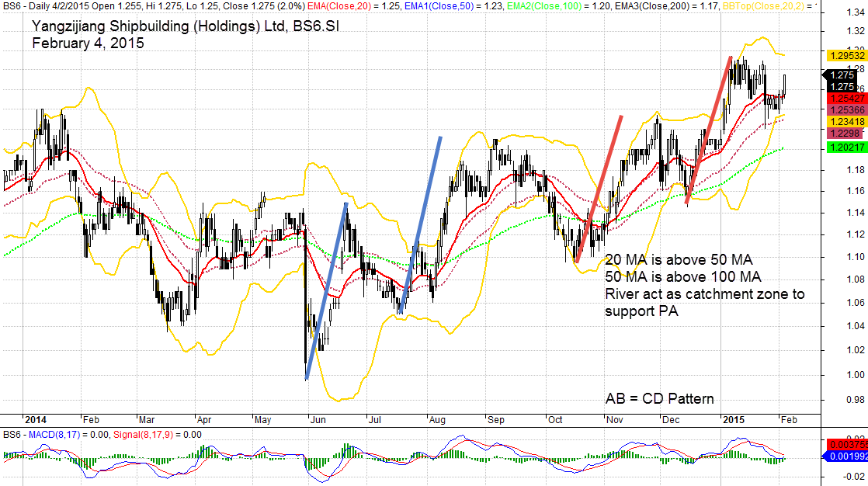Select the 1.14 price axis label
This screenshot has width=868, height=486.
pyautogui.click(x=856, y=213)
